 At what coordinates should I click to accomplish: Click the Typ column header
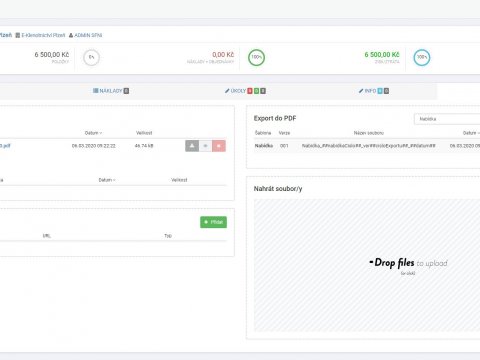point(168,236)
